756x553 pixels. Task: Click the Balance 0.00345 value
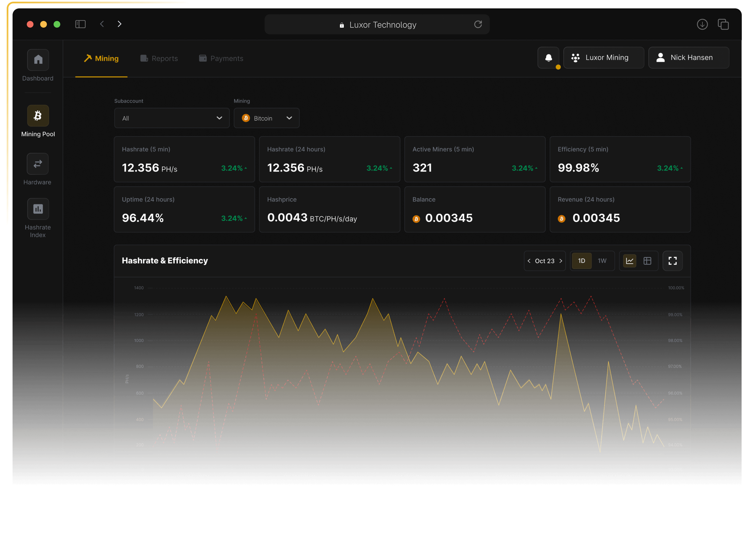[449, 218]
